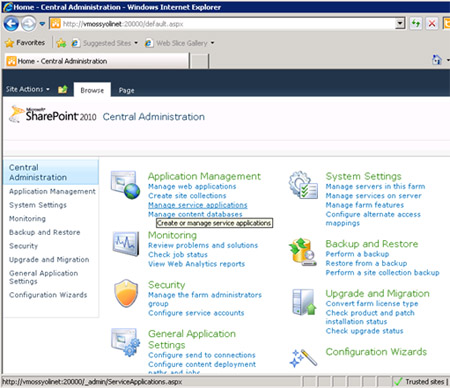Click Review problems and solutions link

point(203,245)
